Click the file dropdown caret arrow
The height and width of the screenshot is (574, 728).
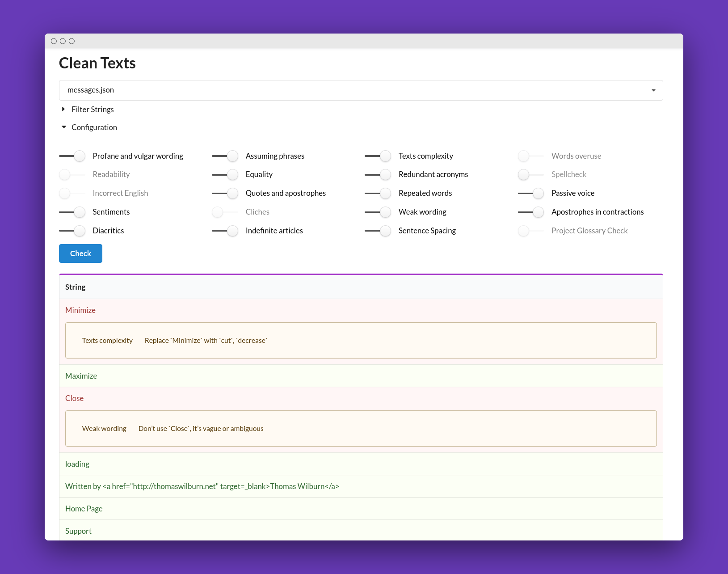653,90
